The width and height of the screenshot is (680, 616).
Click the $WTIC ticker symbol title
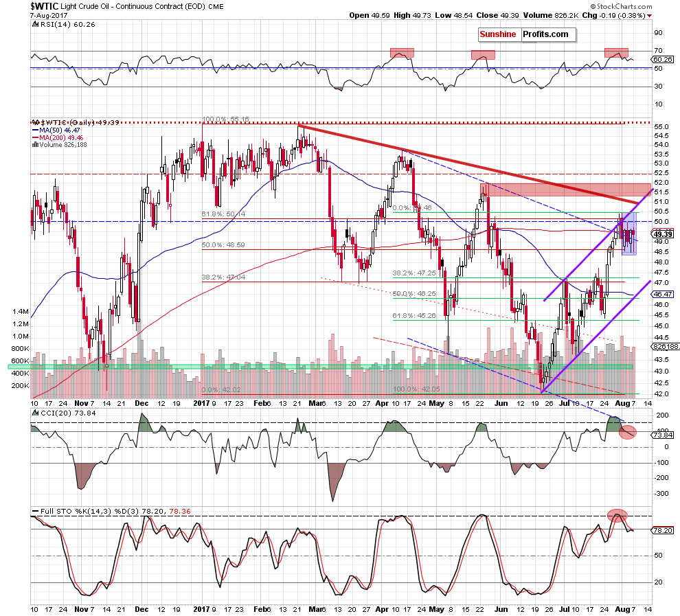44,6
